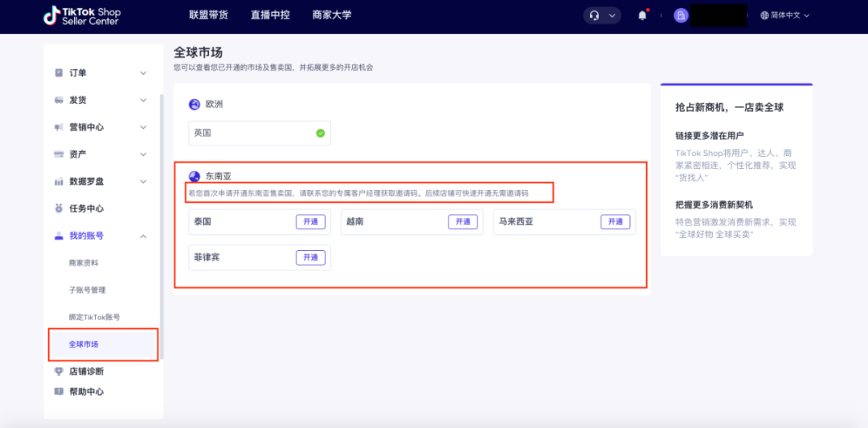Collapse the 我的账号 menu chevron
The width and height of the screenshot is (868, 428).
click(x=143, y=236)
